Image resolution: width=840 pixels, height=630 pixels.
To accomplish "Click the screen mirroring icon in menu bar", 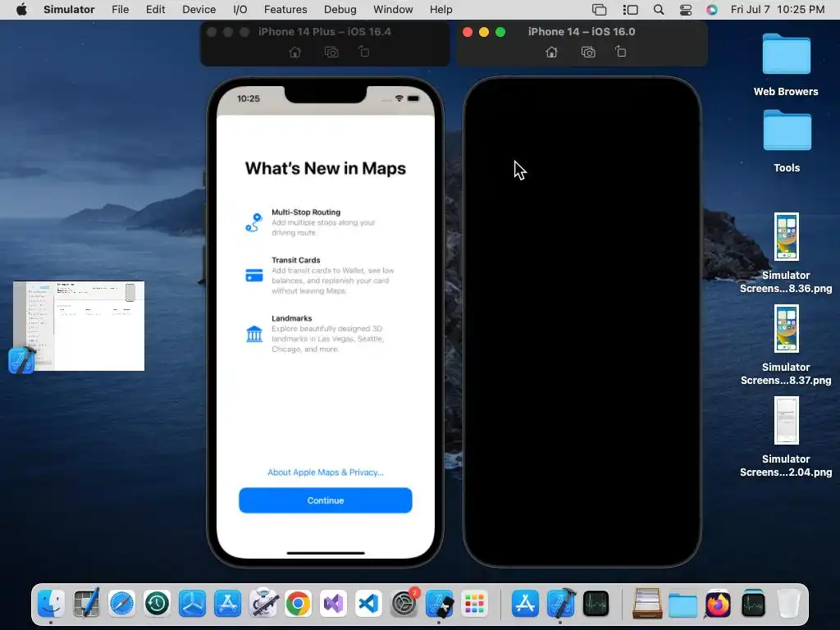I will coord(599,10).
